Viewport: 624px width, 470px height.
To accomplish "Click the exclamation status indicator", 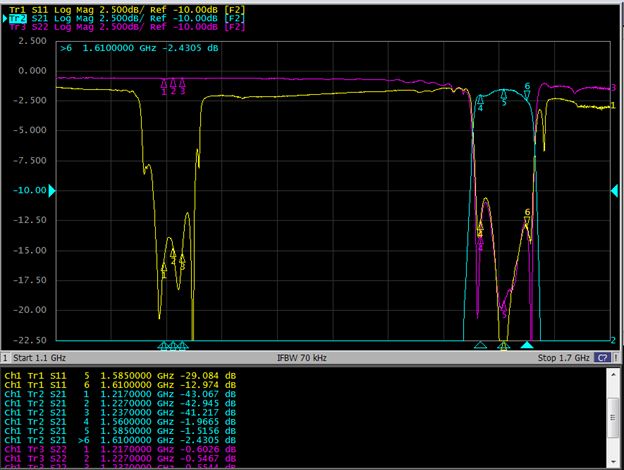I will tap(616, 358).
